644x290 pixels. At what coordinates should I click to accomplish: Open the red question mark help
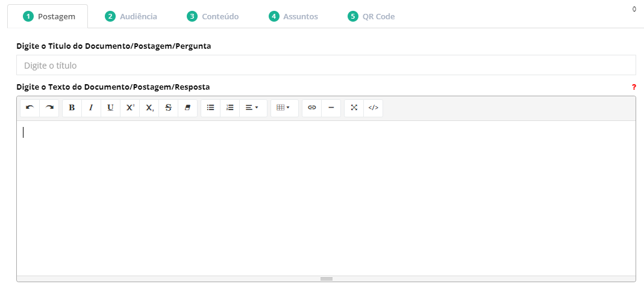(634, 87)
